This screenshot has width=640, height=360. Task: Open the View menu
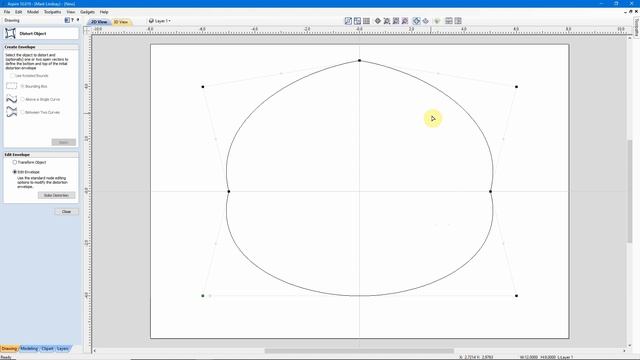point(71,12)
